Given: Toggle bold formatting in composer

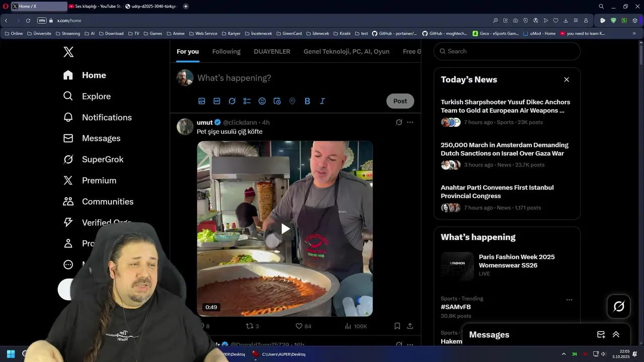Looking at the screenshot, I should [x=307, y=101].
